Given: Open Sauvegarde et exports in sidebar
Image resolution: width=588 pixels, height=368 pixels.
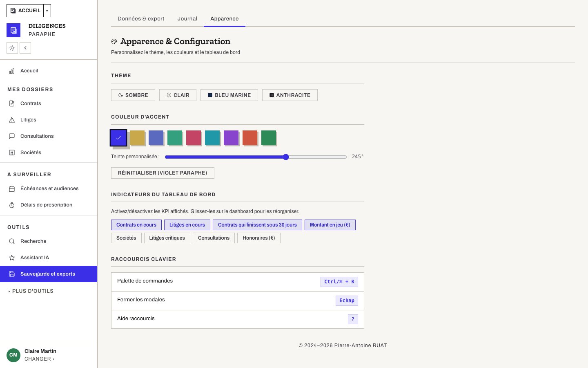Looking at the screenshot, I should [49, 274].
